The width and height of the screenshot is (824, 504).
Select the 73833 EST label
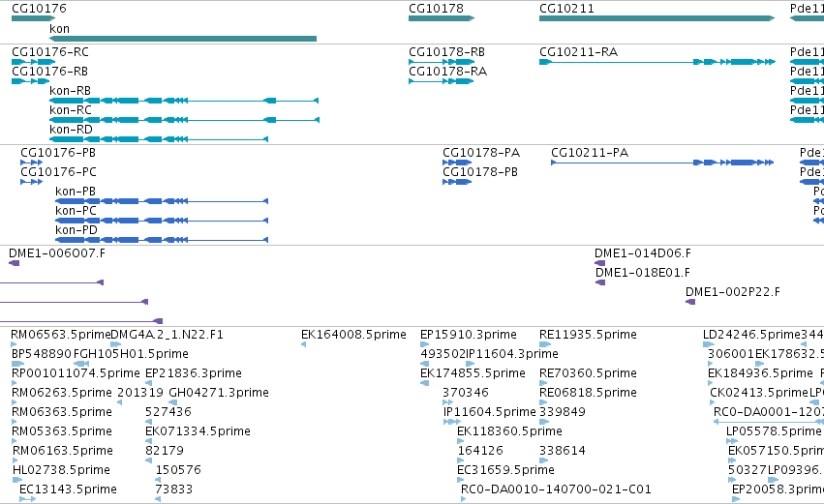174,490
